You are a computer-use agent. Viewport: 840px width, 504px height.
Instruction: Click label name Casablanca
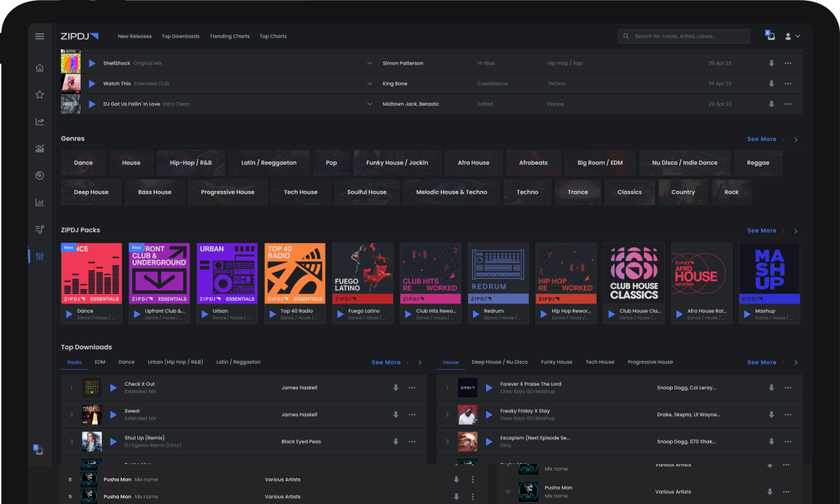pyautogui.click(x=493, y=84)
